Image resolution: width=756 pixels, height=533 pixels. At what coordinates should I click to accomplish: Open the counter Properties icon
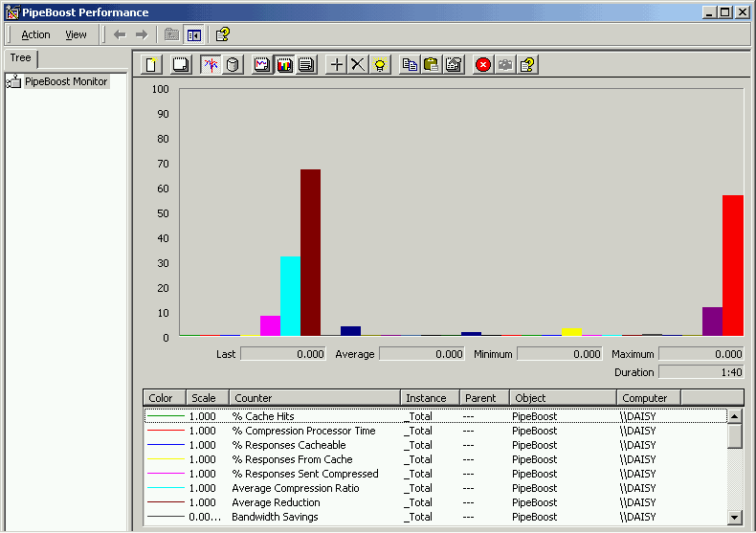click(x=454, y=65)
